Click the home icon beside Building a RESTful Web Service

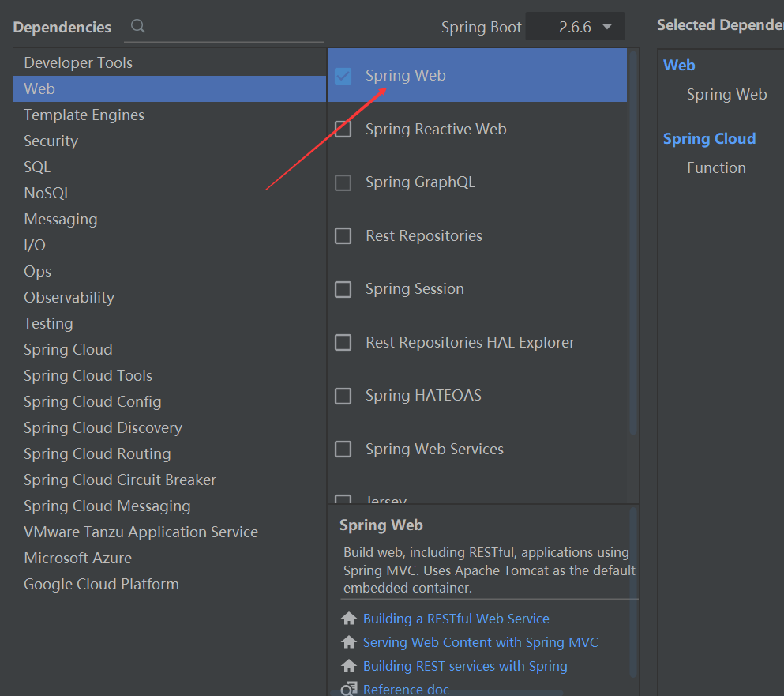[348, 619]
